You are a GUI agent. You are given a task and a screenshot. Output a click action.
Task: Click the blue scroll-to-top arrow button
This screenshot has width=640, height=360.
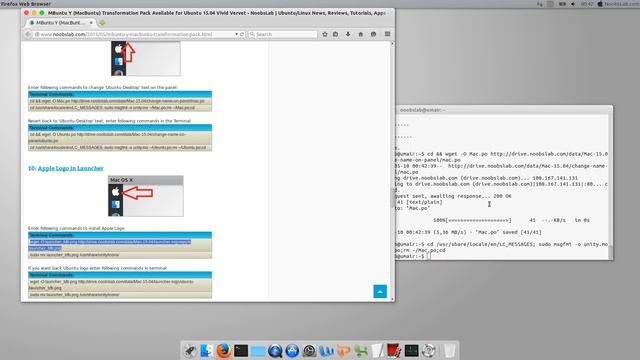tap(380, 291)
